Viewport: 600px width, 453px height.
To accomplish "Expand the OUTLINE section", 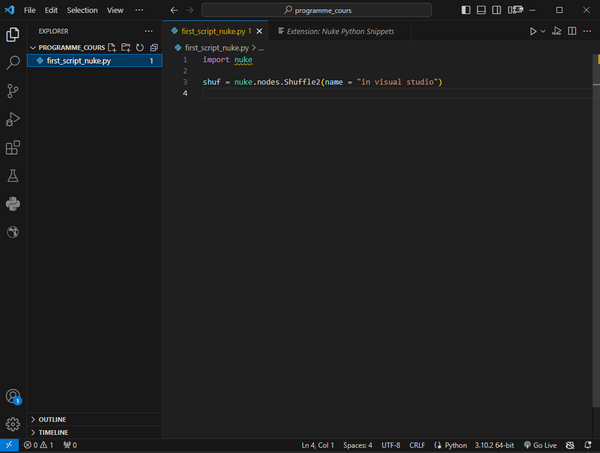I will (x=95, y=419).
